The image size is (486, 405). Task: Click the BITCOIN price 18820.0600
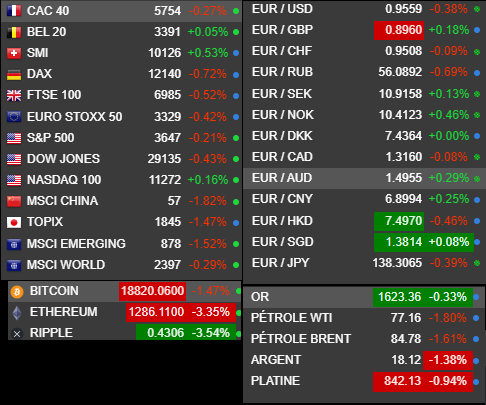(152, 291)
